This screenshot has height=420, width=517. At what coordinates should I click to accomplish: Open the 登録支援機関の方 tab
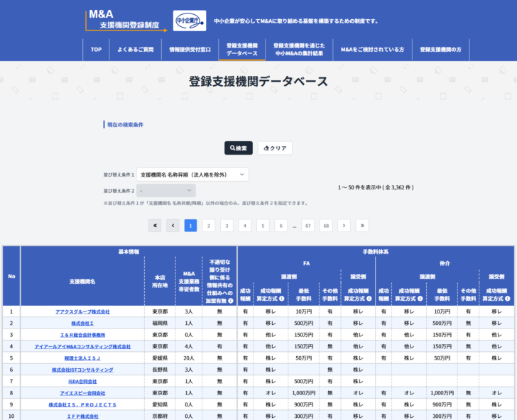coord(440,50)
